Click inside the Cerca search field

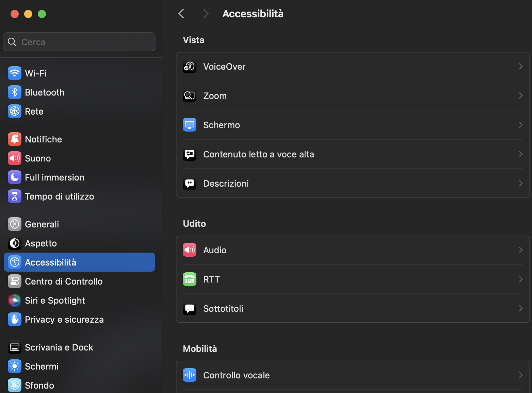click(79, 42)
